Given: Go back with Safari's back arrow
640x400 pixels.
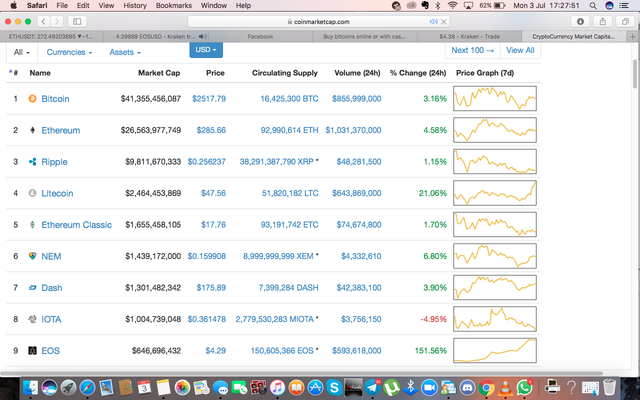Looking at the screenshot, I should pos(43,21).
